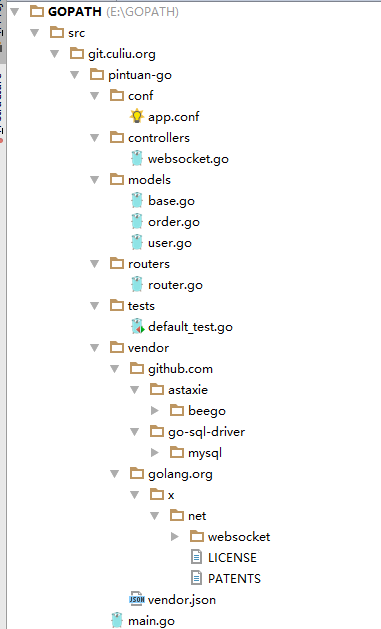Select the websocket.go file name

click(188, 159)
